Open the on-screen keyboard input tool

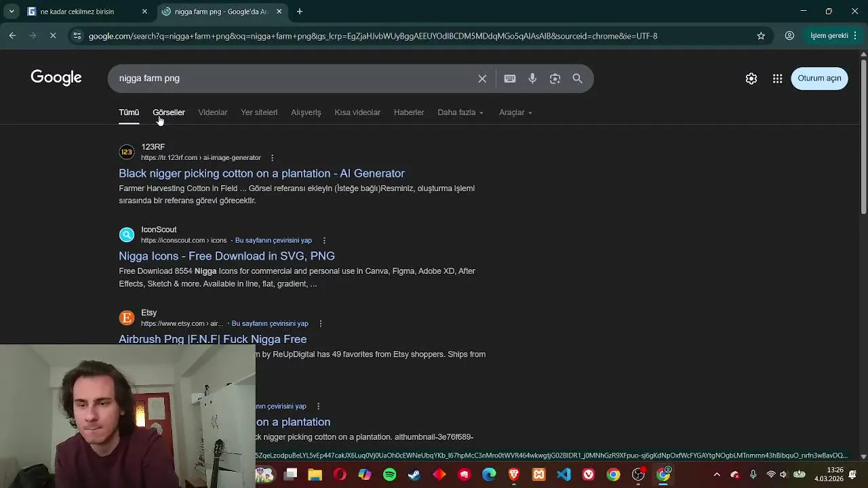[510, 79]
